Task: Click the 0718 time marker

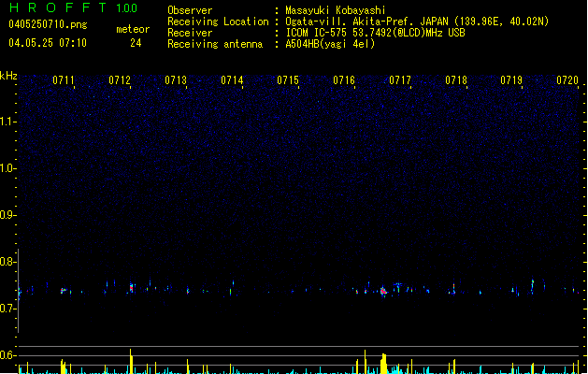Action: [456, 80]
